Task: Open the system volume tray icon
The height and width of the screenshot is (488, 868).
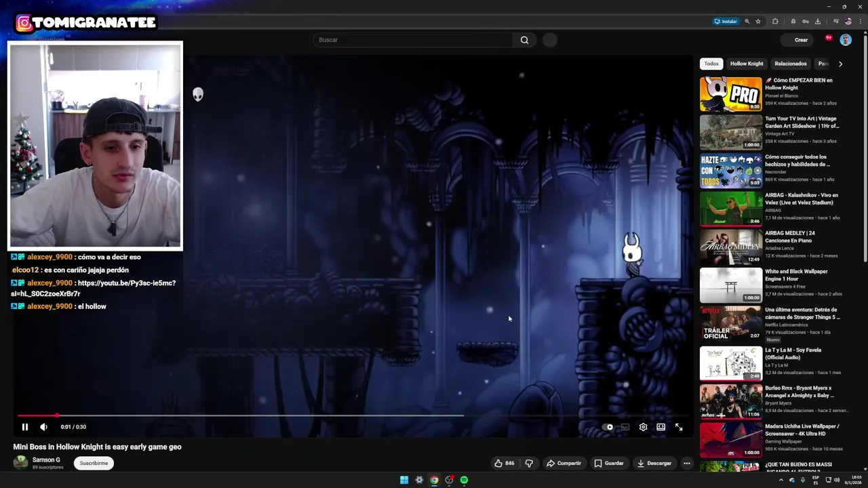Action: click(835, 480)
